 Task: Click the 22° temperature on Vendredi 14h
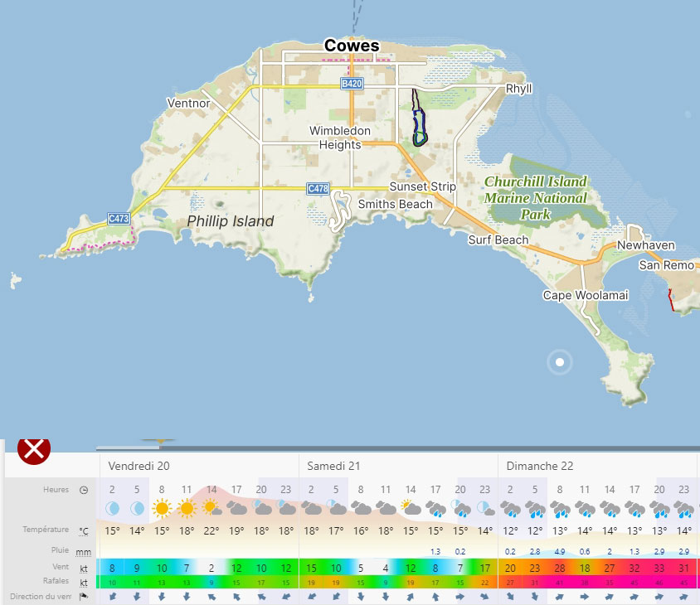pos(211,530)
